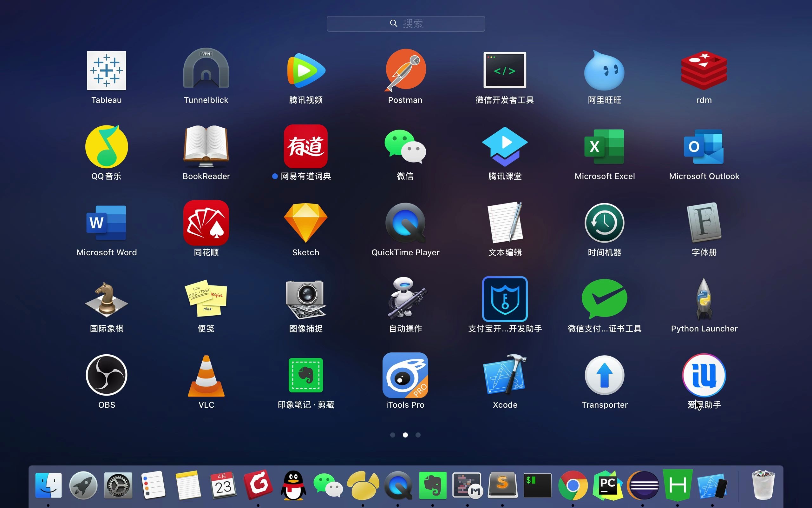Select the current second page dot

[x=405, y=435]
